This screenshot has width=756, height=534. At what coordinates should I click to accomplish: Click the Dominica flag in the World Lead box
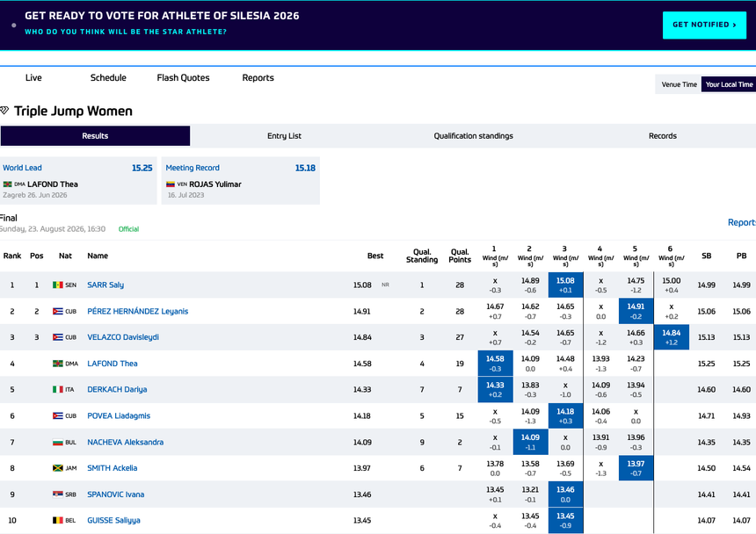(x=8, y=184)
